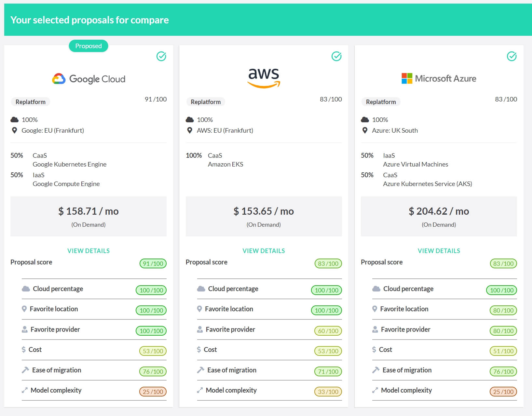The image size is (532, 416).
Task: Click the Favorite location pin icon in Google card
Action: 24,309
